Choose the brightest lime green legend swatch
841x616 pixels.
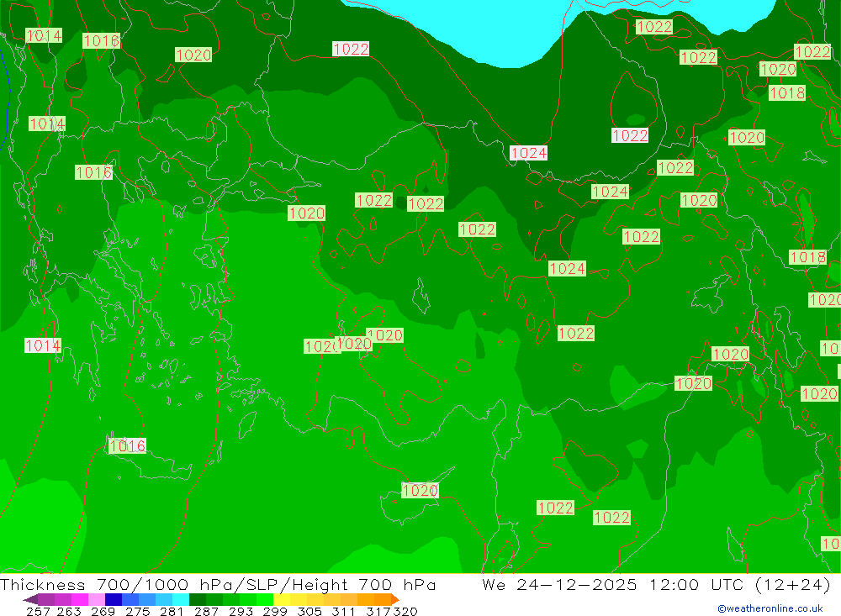click(x=265, y=599)
